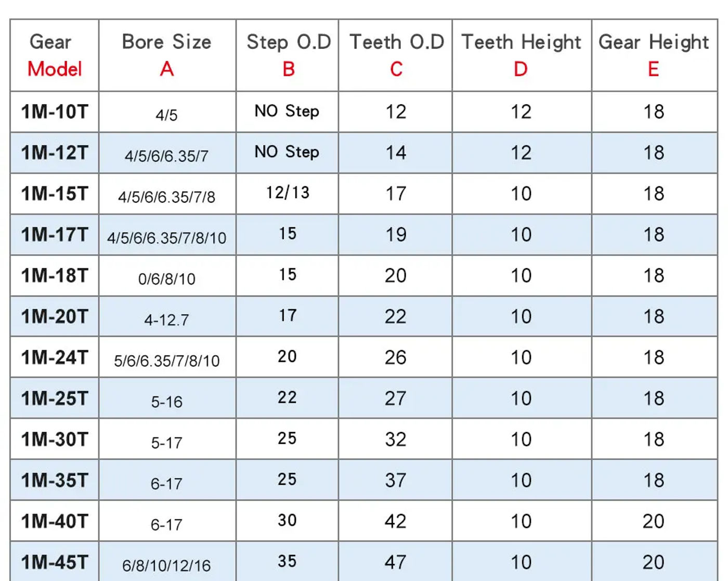The height and width of the screenshot is (581, 728).
Task: Select the teeth O.D value 47
Action: (x=396, y=562)
